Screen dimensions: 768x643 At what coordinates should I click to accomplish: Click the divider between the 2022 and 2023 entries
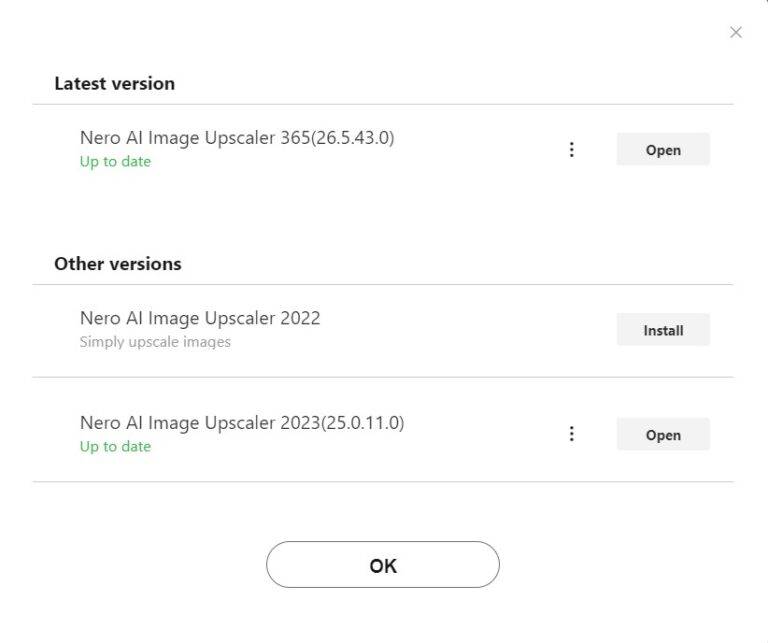[382, 377]
